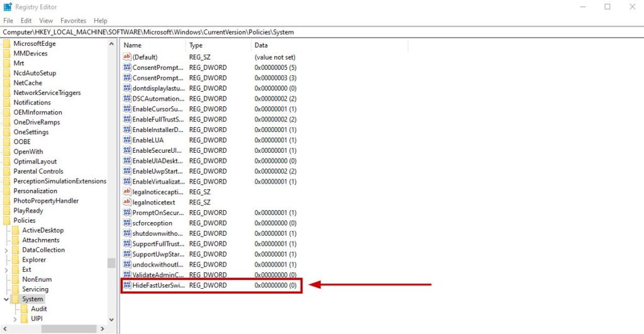Image resolution: width=644 pixels, height=334 pixels.
Task: Select the NonEnum key
Action: pyautogui.click(x=37, y=279)
